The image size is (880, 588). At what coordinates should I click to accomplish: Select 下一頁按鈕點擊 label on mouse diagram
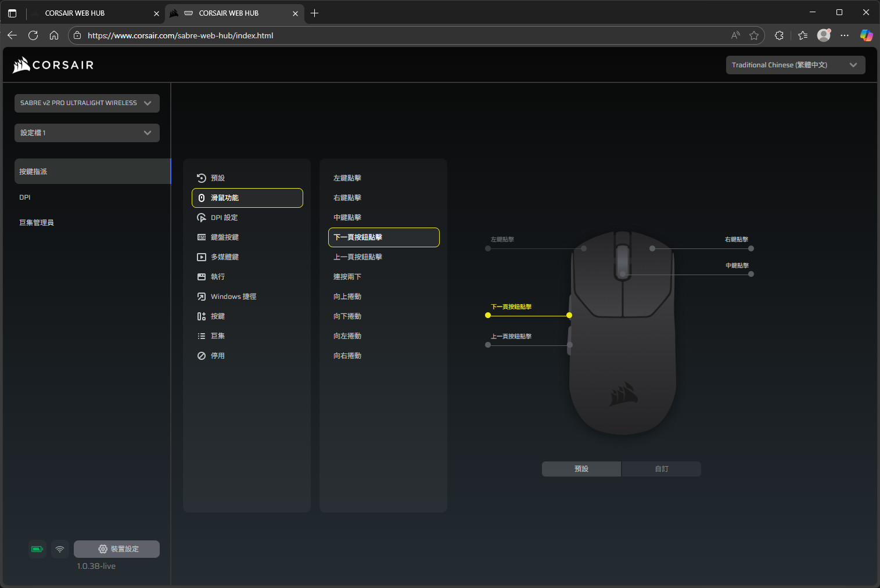point(511,306)
